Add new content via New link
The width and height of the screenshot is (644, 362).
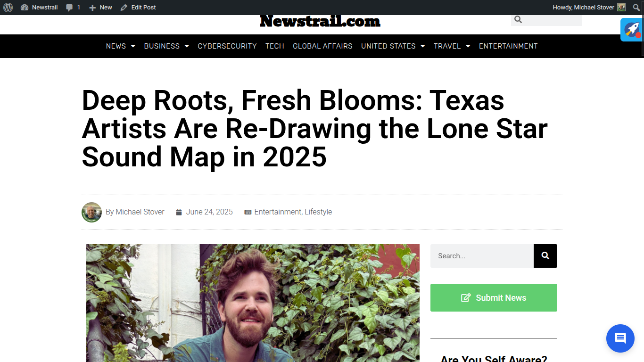click(x=100, y=8)
